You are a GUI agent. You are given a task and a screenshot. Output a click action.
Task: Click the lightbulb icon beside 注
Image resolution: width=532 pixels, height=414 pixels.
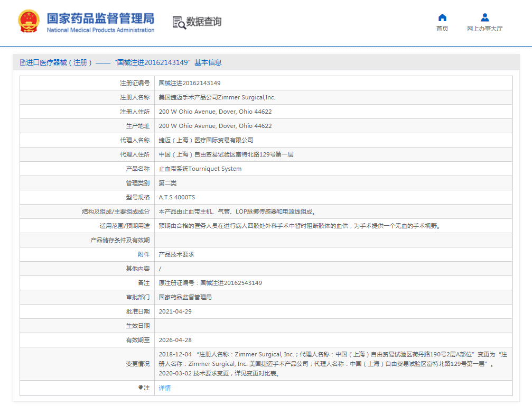tap(141, 388)
